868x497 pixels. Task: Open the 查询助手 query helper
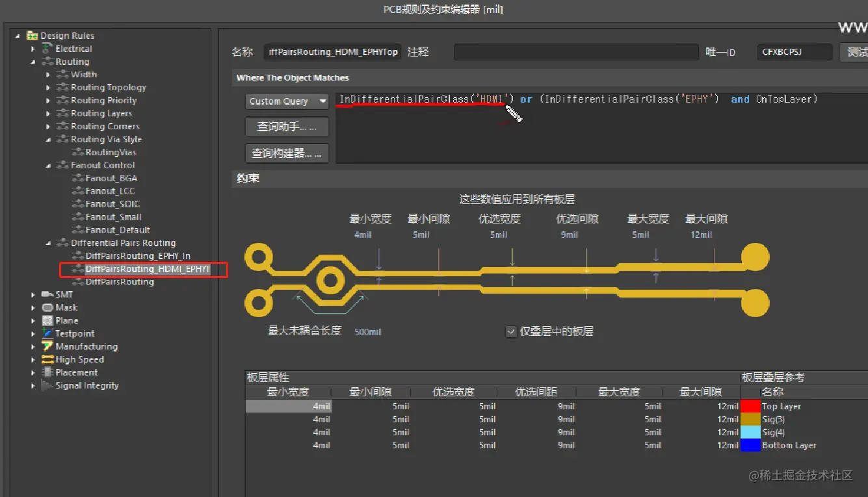tap(287, 127)
